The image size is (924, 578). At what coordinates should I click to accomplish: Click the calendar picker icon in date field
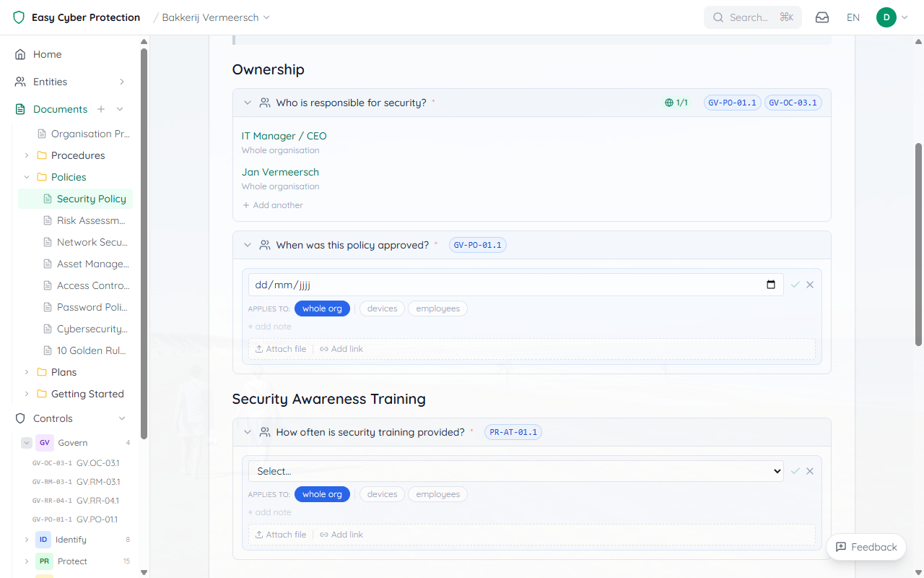click(771, 285)
